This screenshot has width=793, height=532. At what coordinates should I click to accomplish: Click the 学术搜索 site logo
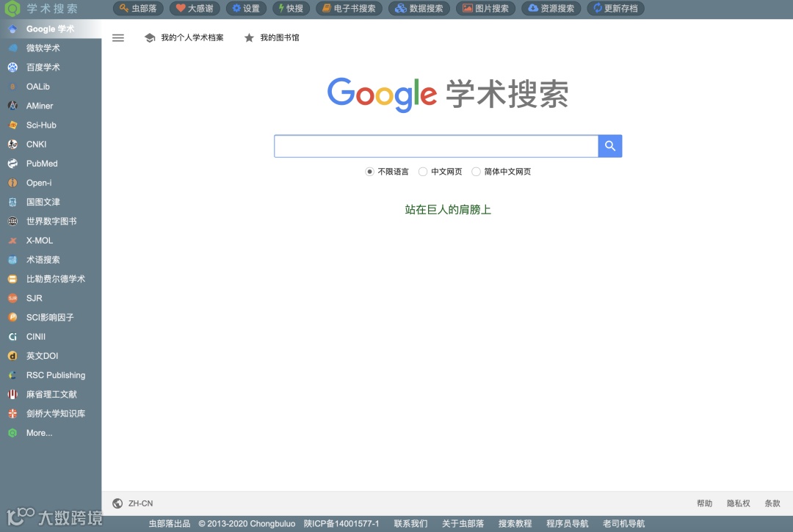(40, 9)
